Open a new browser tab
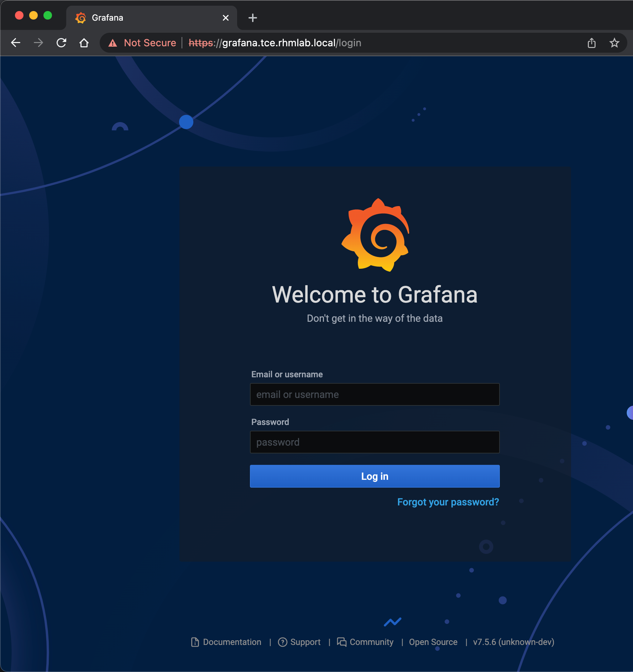 253,18
